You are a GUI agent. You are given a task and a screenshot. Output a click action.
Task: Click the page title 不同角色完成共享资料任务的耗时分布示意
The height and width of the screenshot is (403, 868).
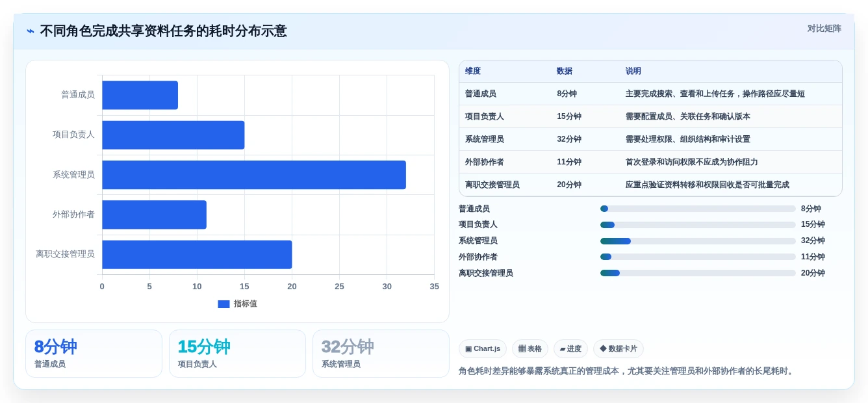[x=163, y=31]
